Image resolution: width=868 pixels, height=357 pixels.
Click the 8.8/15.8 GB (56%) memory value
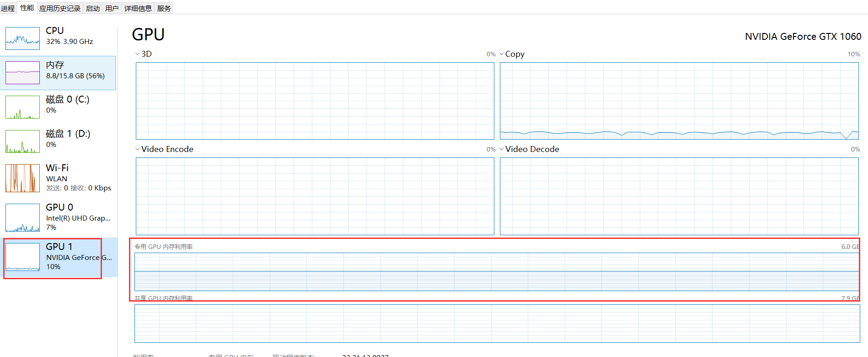pyautogui.click(x=75, y=76)
